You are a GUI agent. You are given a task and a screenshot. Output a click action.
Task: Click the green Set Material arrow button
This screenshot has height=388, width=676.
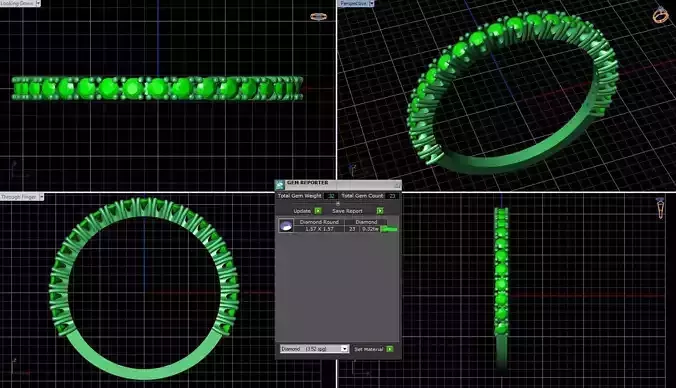click(390, 349)
